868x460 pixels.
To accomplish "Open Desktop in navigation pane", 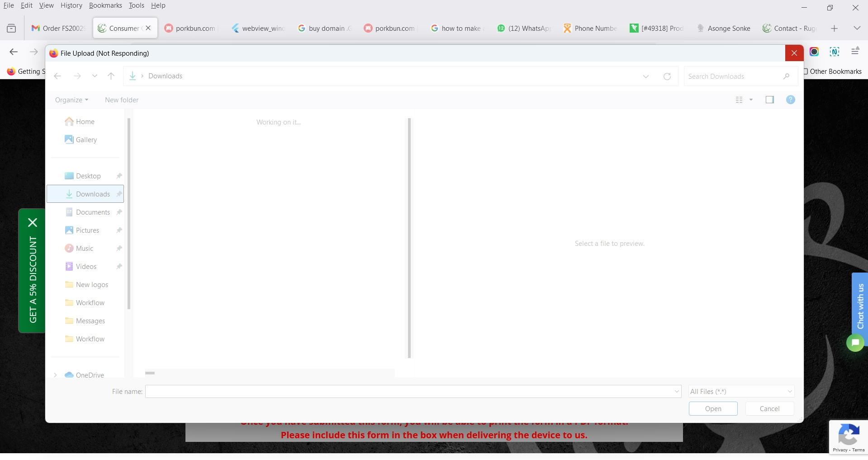I will (x=85, y=176).
